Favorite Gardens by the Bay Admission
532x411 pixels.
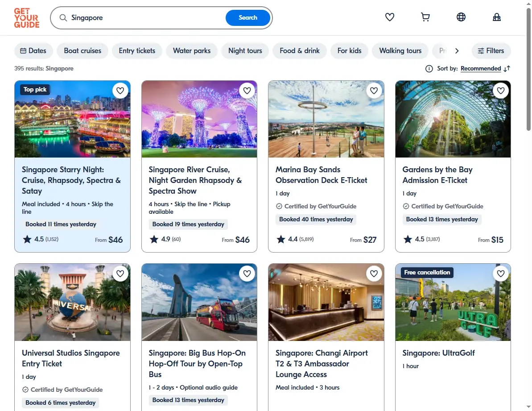(x=501, y=91)
